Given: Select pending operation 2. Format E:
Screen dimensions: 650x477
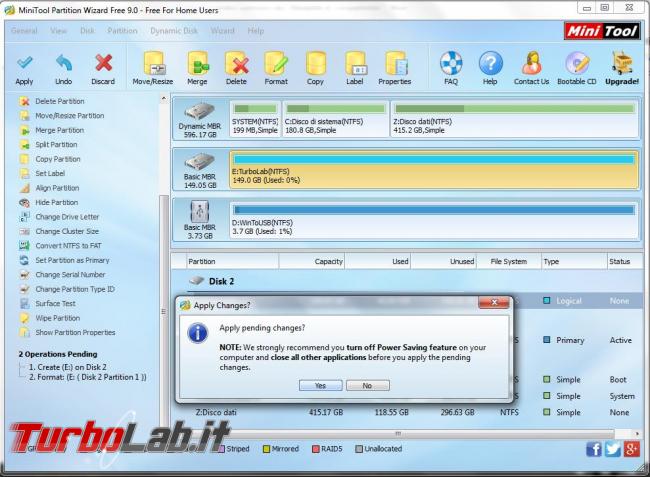Looking at the screenshot, I should click(87, 378).
